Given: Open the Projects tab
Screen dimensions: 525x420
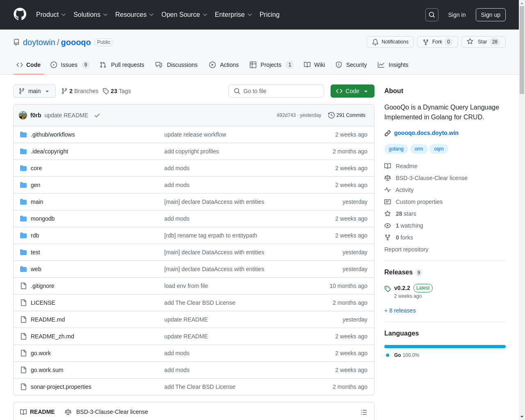Looking at the screenshot, I should click(x=272, y=65).
